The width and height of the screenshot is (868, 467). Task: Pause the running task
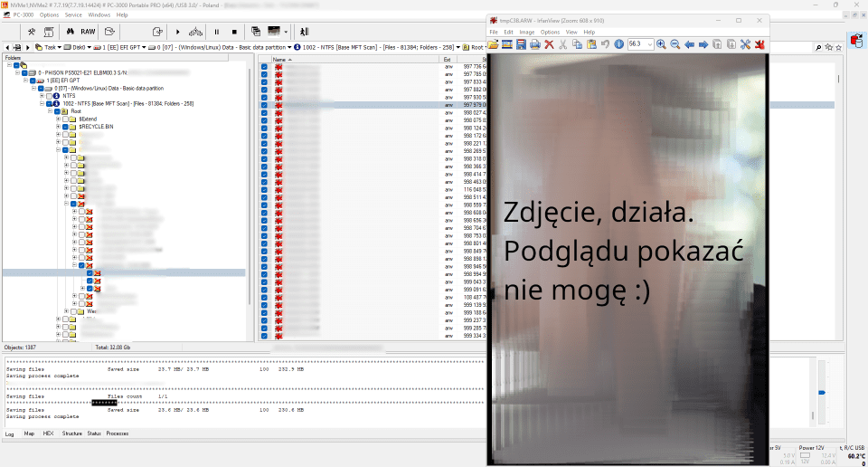(x=216, y=32)
